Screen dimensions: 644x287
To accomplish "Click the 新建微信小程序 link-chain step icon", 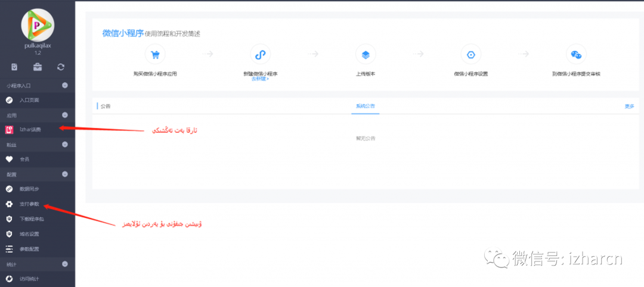I will point(261,54).
